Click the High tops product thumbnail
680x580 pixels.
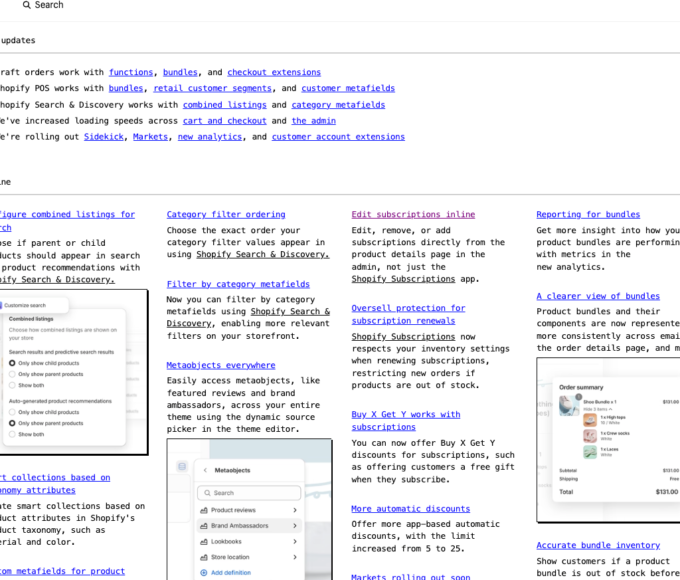point(591,420)
